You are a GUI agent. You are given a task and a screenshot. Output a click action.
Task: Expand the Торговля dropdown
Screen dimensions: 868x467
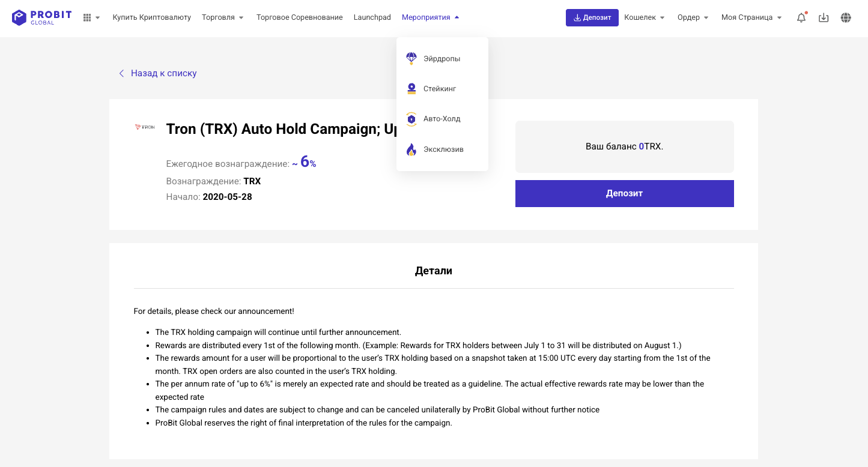pyautogui.click(x=223, y=17)
